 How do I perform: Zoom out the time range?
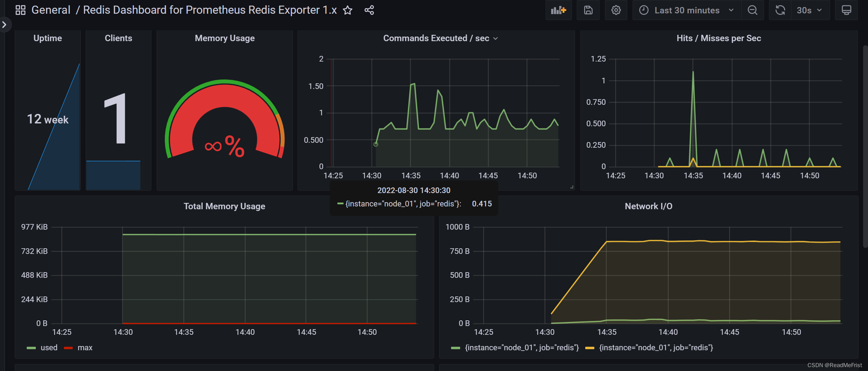point(752,10)
